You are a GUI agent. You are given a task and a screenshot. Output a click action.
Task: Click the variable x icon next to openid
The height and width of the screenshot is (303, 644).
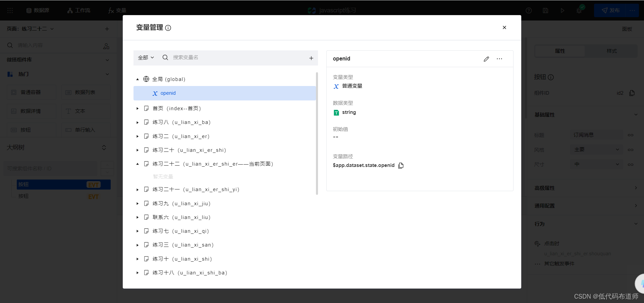point(155,93)
